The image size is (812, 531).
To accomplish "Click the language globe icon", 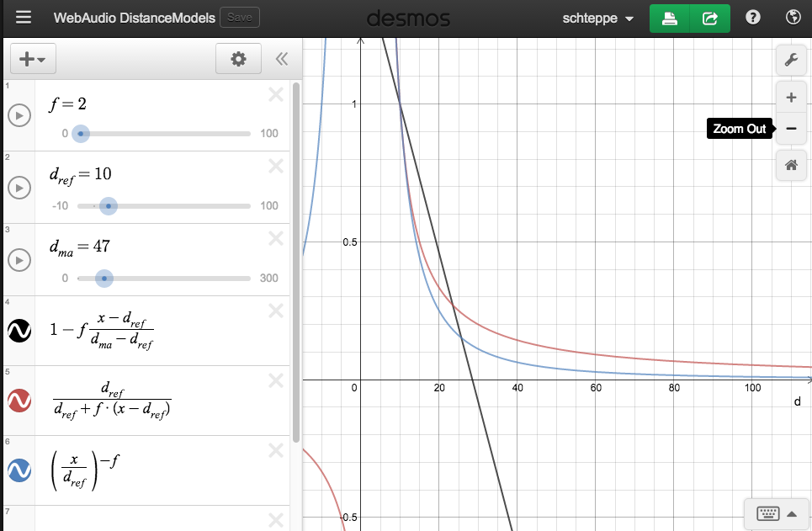I will [792, 17].
